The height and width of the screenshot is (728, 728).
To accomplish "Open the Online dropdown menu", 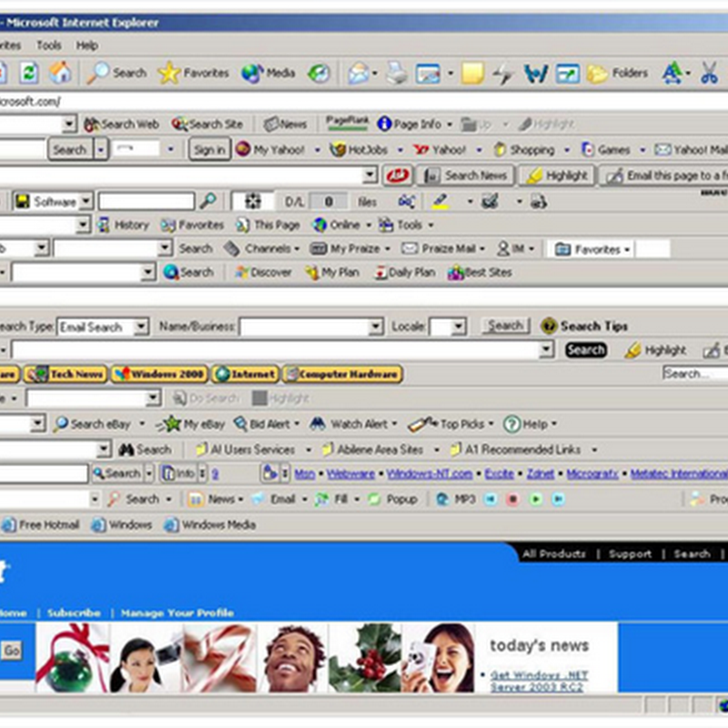I will tap(342, 225).
